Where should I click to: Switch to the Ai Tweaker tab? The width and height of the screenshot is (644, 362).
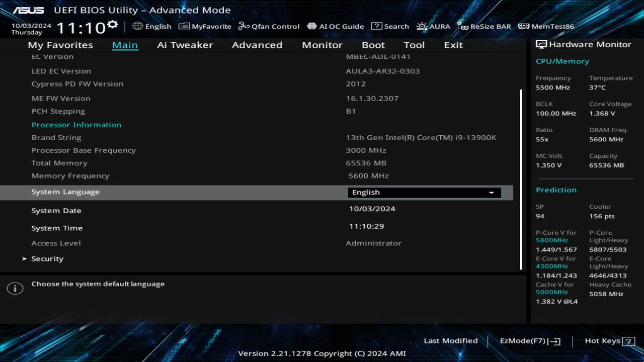point(185,45)
